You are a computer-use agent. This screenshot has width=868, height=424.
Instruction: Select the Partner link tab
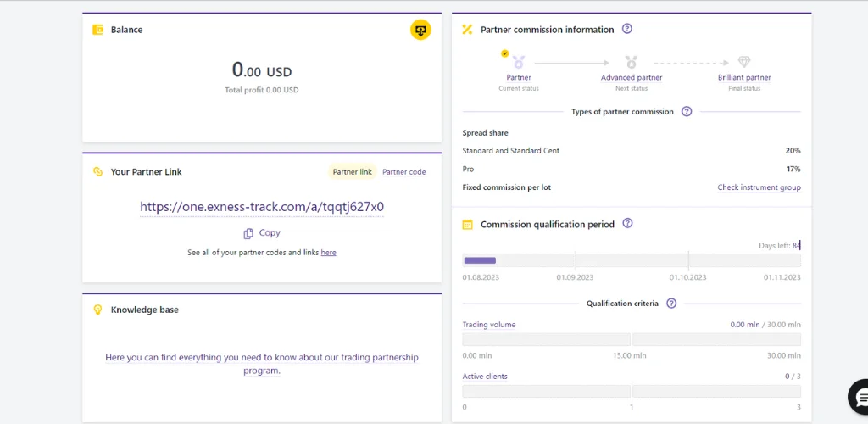click(x=352, y=172)
